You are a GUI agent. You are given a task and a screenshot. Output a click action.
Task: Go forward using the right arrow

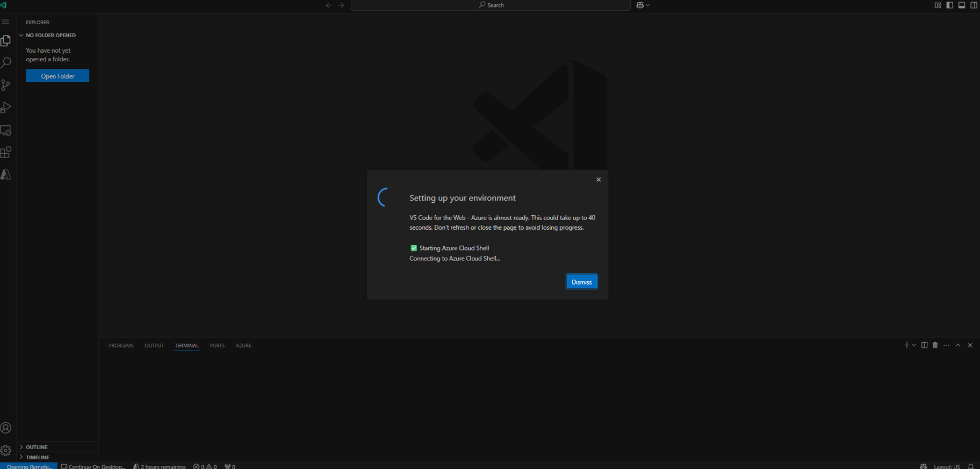(x=341, y=5)
